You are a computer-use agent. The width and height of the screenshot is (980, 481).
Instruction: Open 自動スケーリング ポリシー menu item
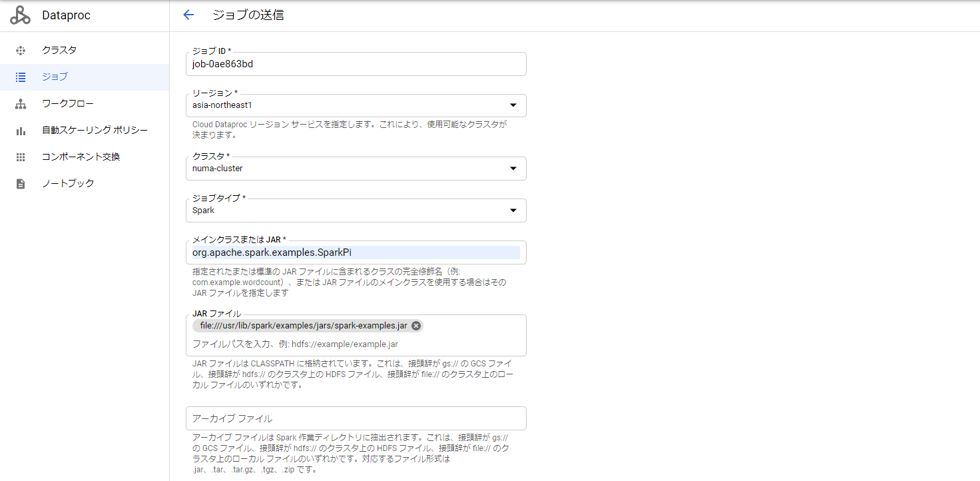point(85,131)
